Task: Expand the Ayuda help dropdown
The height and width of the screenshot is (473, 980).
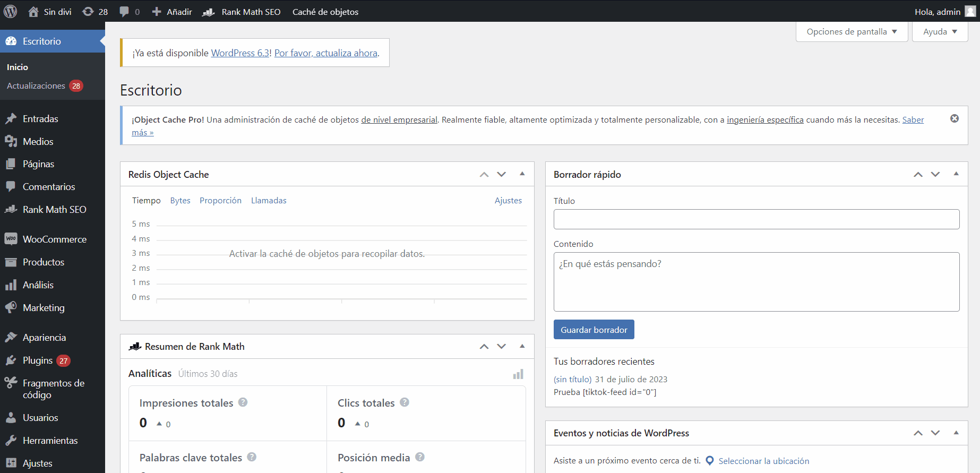Action: tap(940, 32)
